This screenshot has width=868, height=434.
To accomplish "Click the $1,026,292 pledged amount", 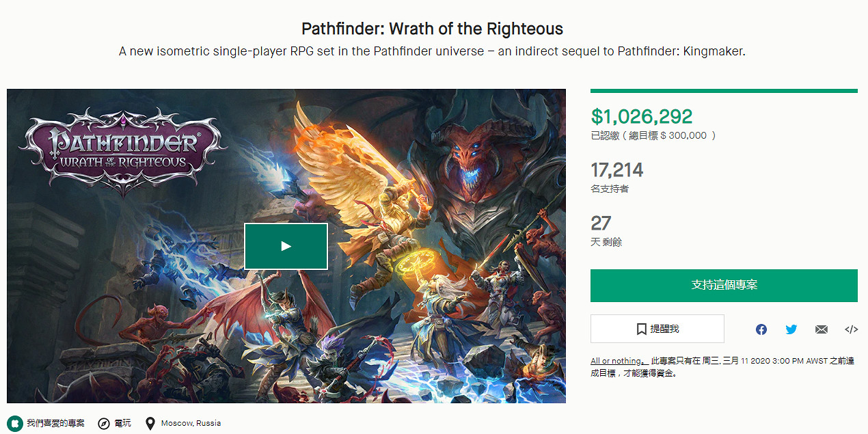I will tap(642, 116).
